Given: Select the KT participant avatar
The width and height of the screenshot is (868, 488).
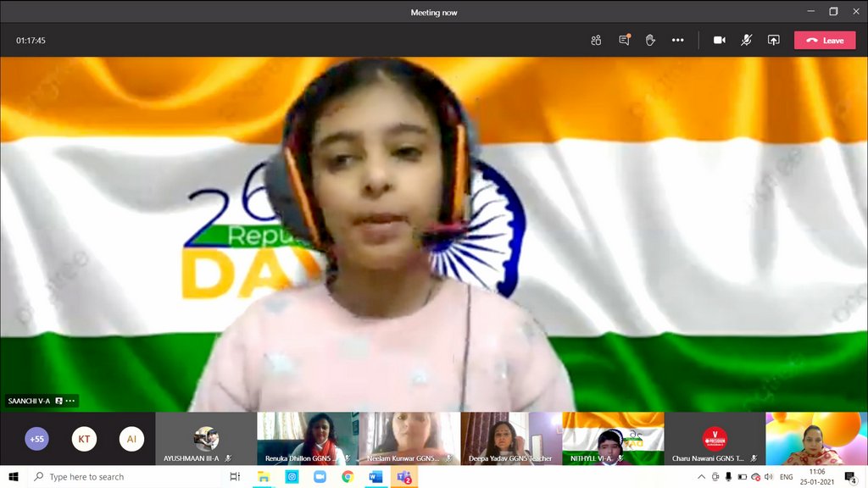Looking at the screenshot, I should point(84,439).
